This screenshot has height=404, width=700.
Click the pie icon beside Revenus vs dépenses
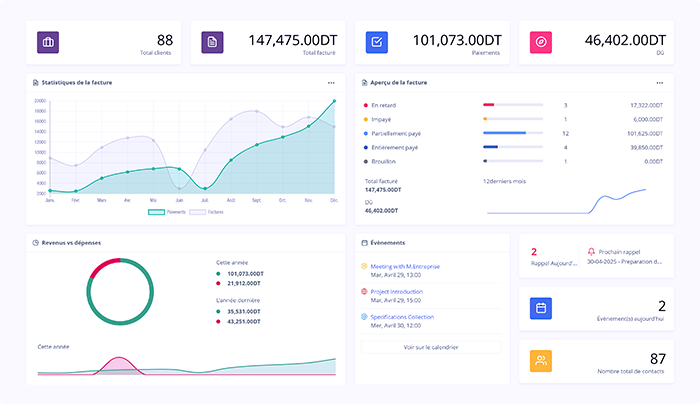(35, 242)
